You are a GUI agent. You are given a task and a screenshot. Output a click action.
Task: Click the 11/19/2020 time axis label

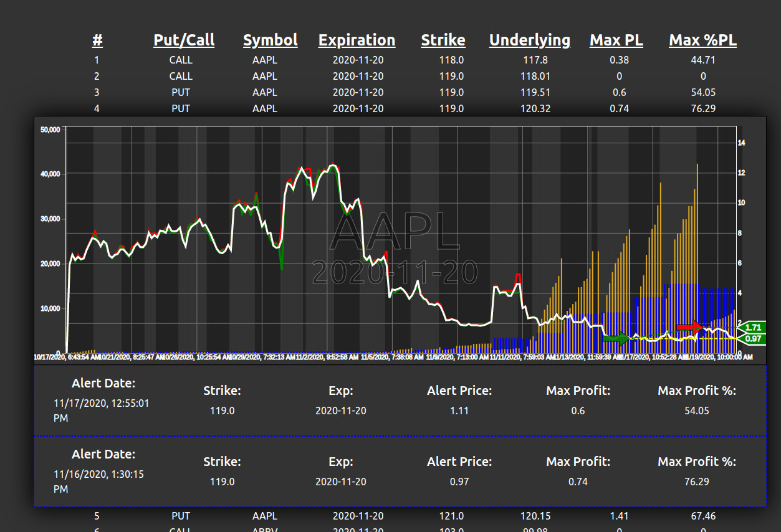point(718,357)
